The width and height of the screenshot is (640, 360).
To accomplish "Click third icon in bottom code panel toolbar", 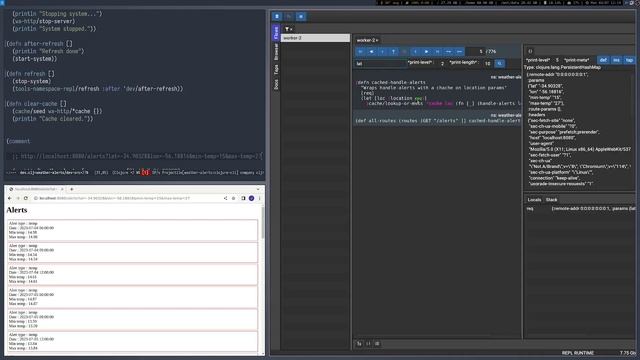I will [377, 344].
